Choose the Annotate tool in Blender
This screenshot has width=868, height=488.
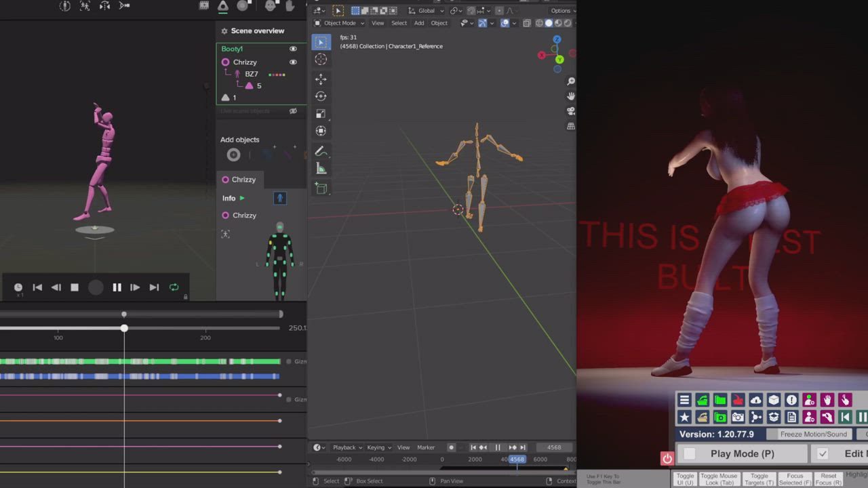(x=321, y=151)
